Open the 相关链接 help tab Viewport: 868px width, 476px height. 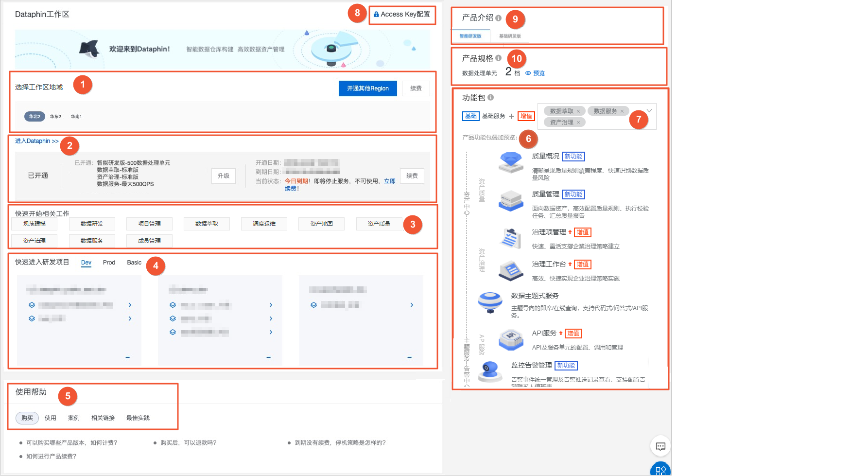pyautogui.click(x=103, y=418)
